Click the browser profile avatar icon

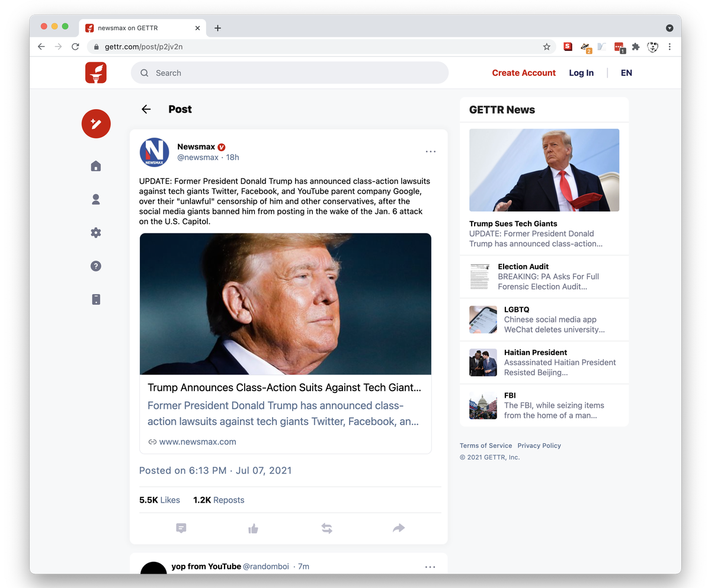(x=653, y=46)
